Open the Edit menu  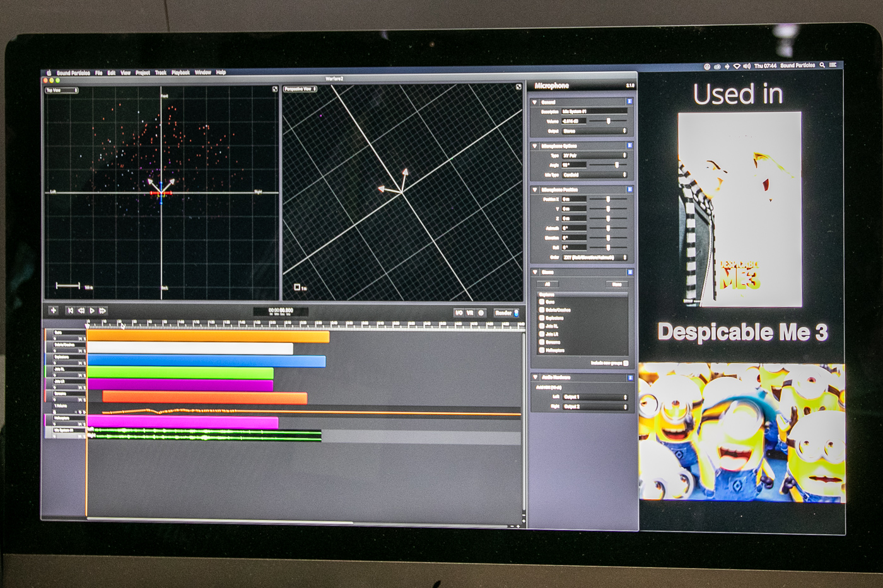(x=111, y=73)
